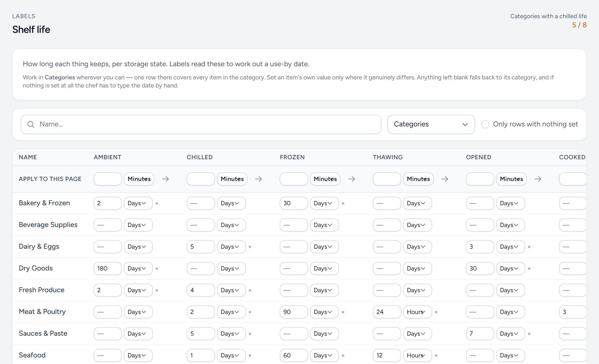Click the Beverage Supplies row name
Image resolution: width=599 pixels, height=364 pixels.
tap(48, 225)
